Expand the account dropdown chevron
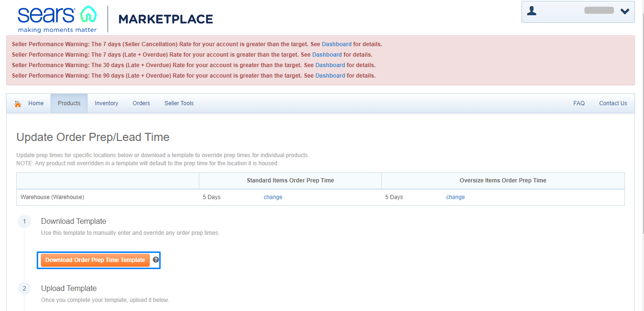The width and height of the screenshot is (644, 311). 624,11
